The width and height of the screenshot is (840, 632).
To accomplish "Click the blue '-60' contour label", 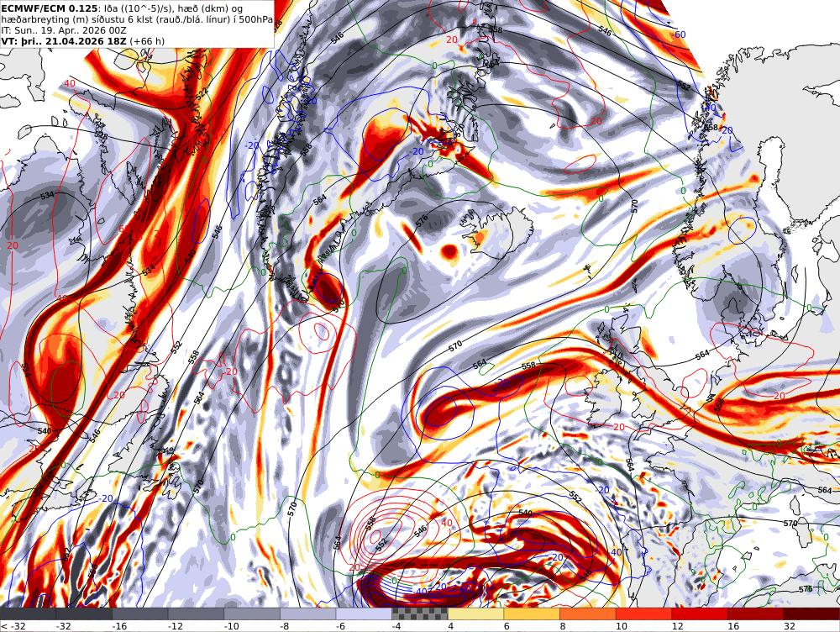I will click(679, 34).
